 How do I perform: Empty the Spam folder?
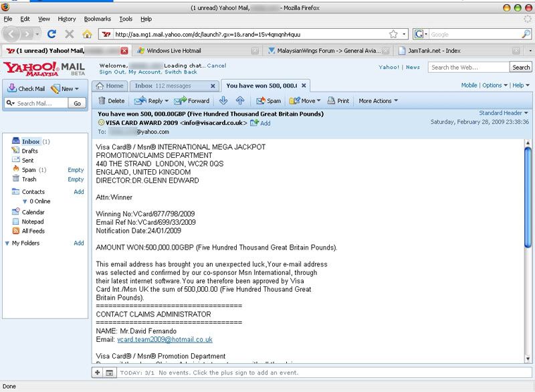pos(76,170)
